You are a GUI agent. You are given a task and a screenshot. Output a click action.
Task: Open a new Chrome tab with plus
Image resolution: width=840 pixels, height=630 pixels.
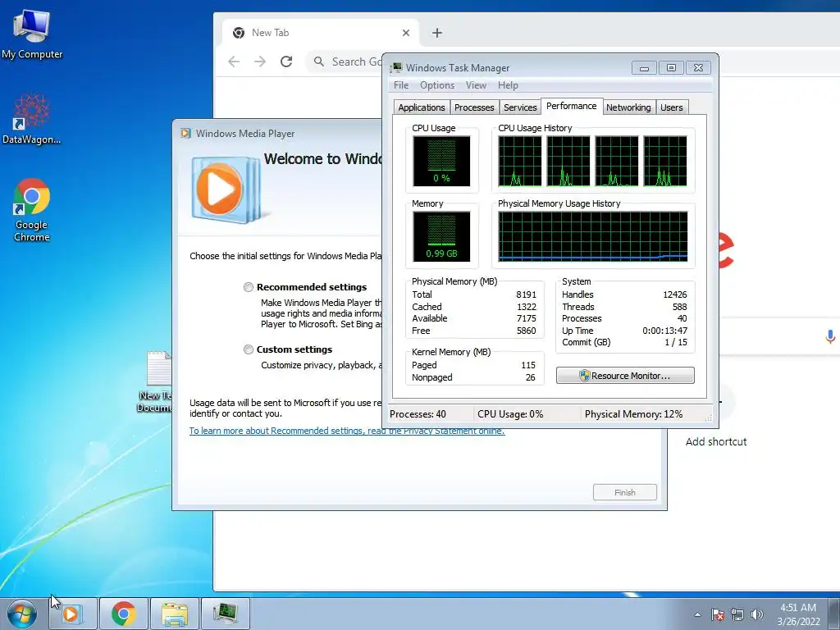click(x=437, y=33)
